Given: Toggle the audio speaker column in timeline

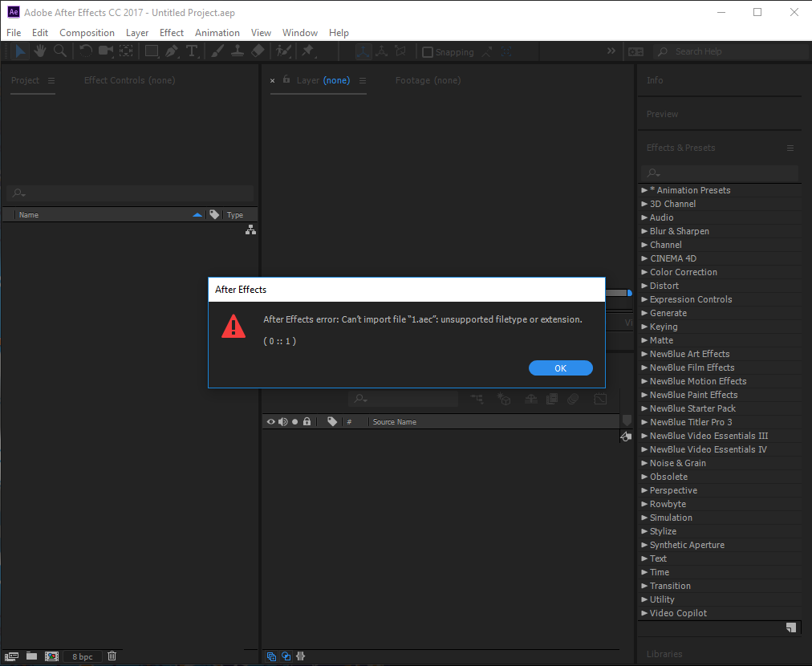Looking at the screenshot, I should [282, 421].
